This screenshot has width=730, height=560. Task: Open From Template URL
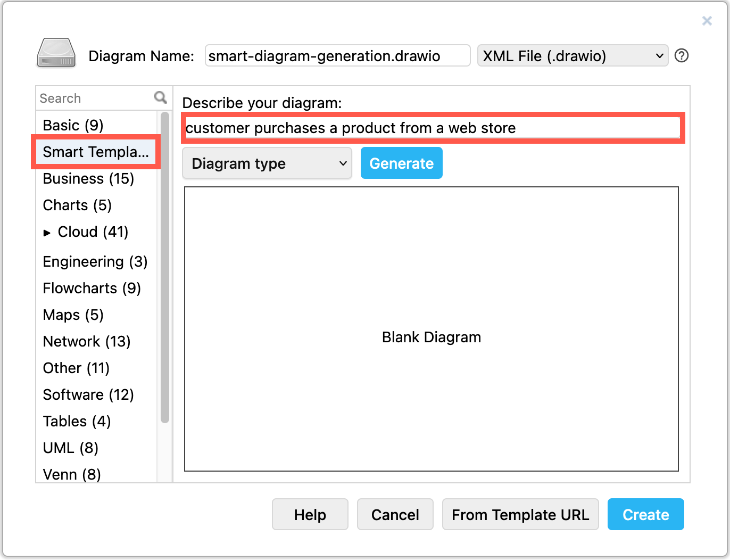tap(520, 514)
